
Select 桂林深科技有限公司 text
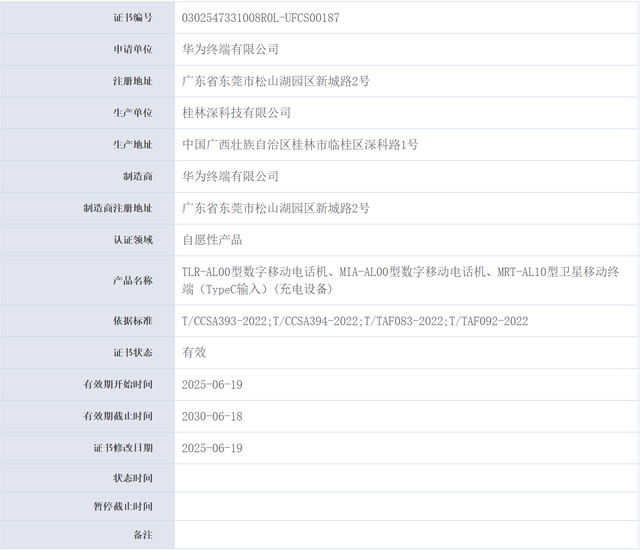pos(236,113)
